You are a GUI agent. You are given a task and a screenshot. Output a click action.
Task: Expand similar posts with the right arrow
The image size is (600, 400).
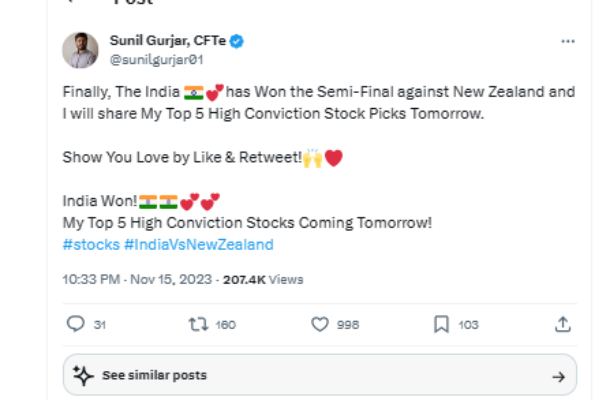(x=558, y=376)
